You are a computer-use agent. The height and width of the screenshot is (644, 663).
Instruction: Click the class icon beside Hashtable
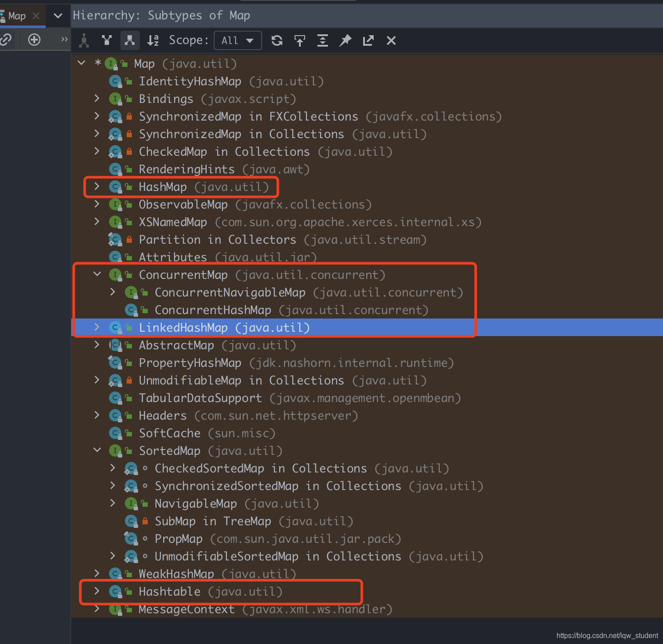coord(115,592)
